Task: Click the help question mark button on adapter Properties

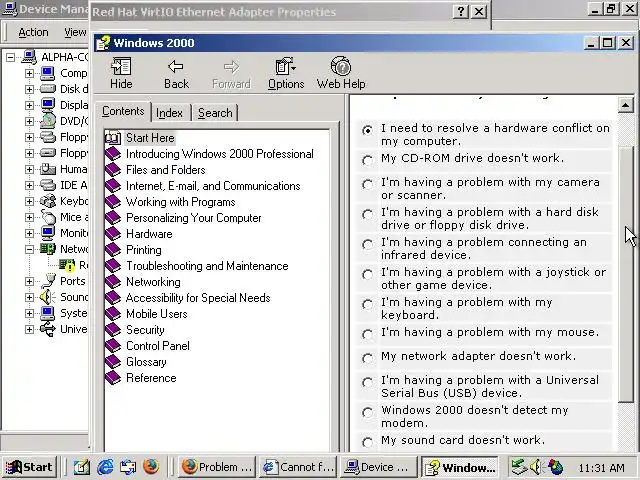Action: (461, 11)
